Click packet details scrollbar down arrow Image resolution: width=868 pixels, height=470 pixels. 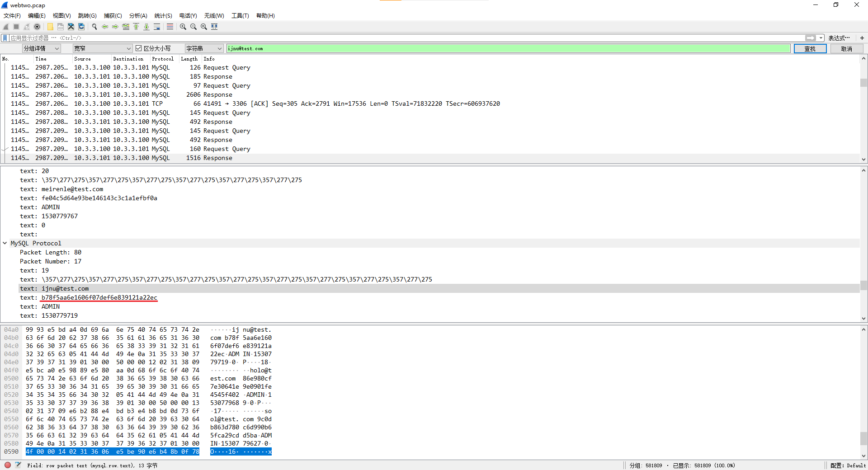pyautogui.click(x=863, y=319)
